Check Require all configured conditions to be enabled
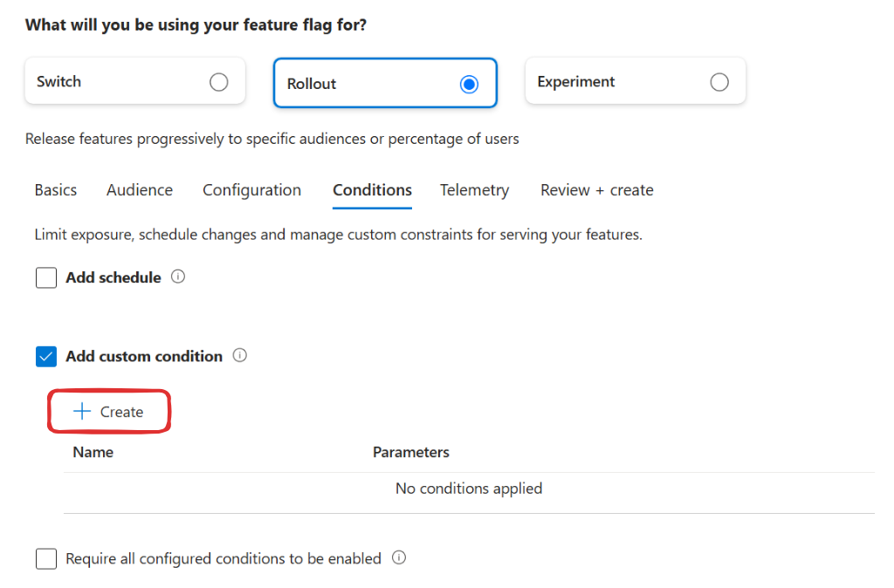Screen dimensions: 894x588 point(46,559)
